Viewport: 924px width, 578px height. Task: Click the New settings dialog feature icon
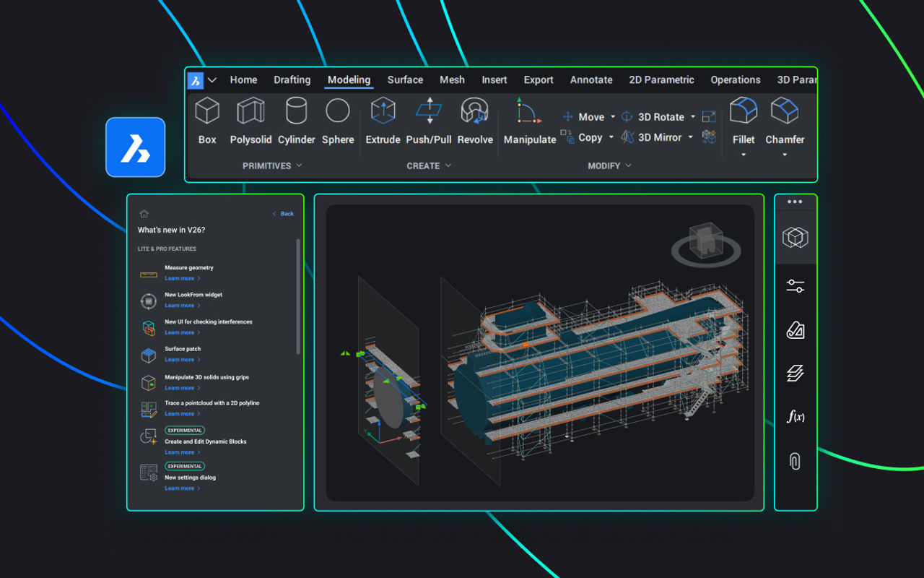point(149,473)
